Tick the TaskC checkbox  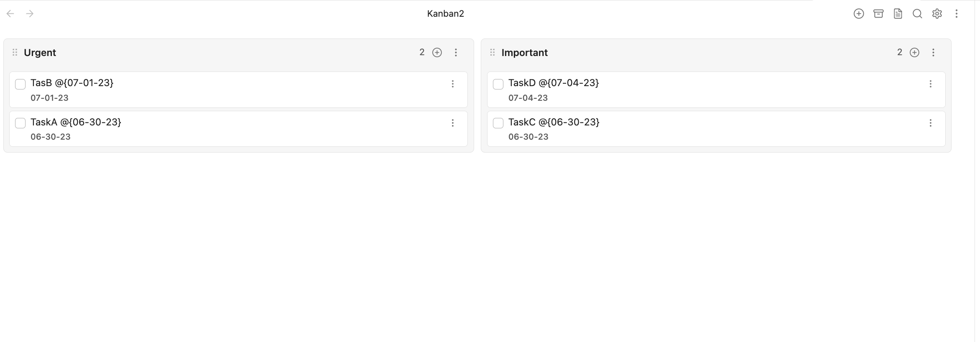point(498,123)
